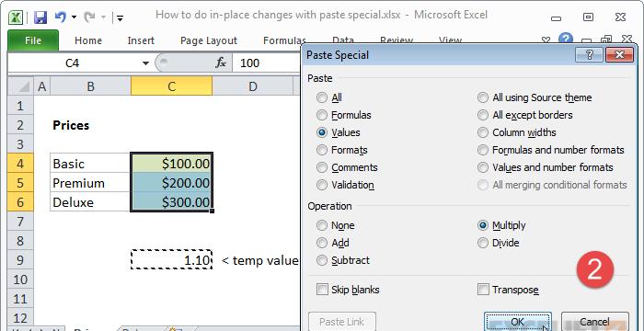This screenshot has height=331, width=644.
Task: Open Excel Help blue question icon
Action: click(566, 39)
